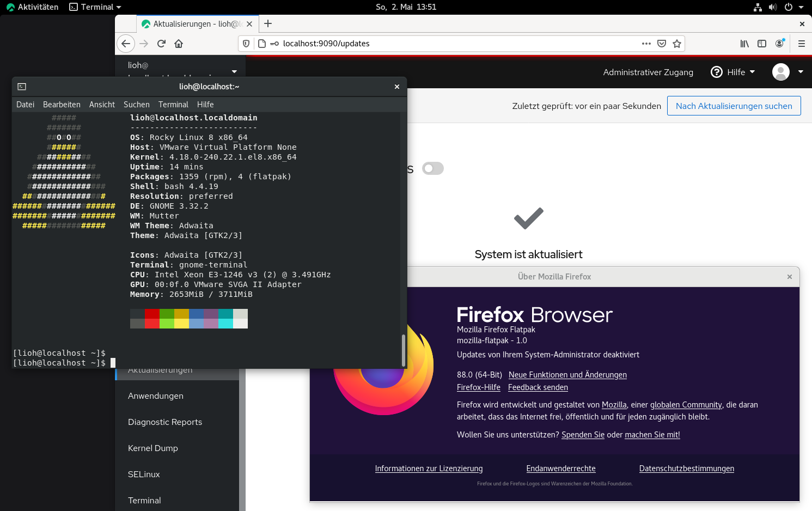Open the clock showing So, 2. Mai 13:51

pyautogui.click(x=406, y=7)
